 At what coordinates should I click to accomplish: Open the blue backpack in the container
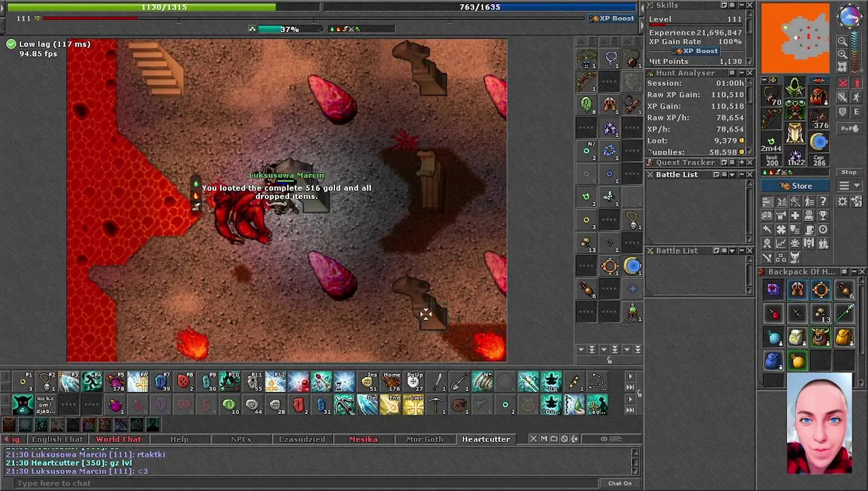pyautogui.click(x=773, y=360)
